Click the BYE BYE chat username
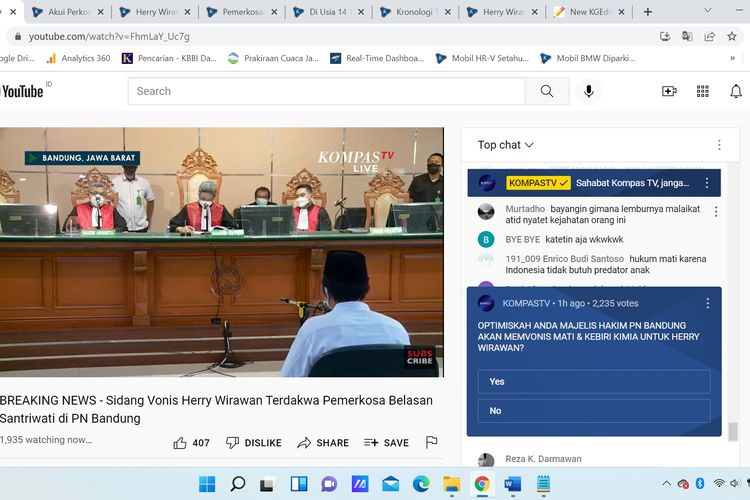Image resolution: width=750 pixels, height=500 pixels. (x=522, y=240)
